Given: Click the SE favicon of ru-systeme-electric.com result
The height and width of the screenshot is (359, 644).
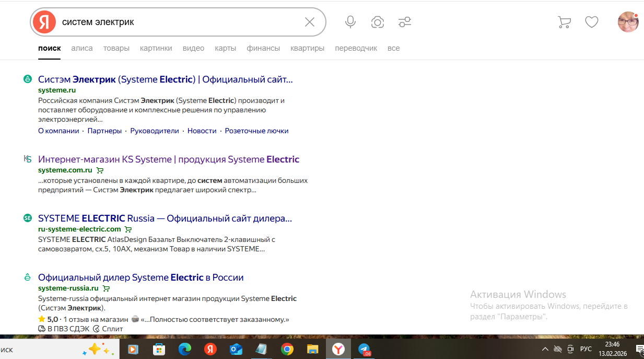Looking at the screenshot, I should tap(28, 218).
